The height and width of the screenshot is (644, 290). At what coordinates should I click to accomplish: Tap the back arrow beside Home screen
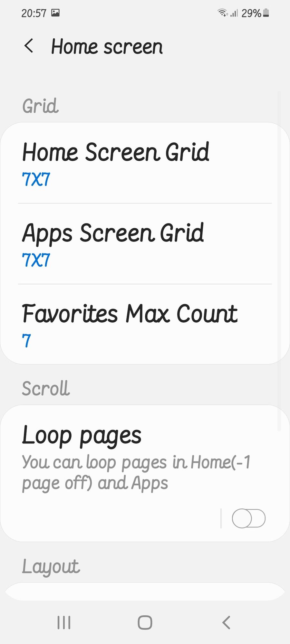pyautogui.click(x=29, y=46)
